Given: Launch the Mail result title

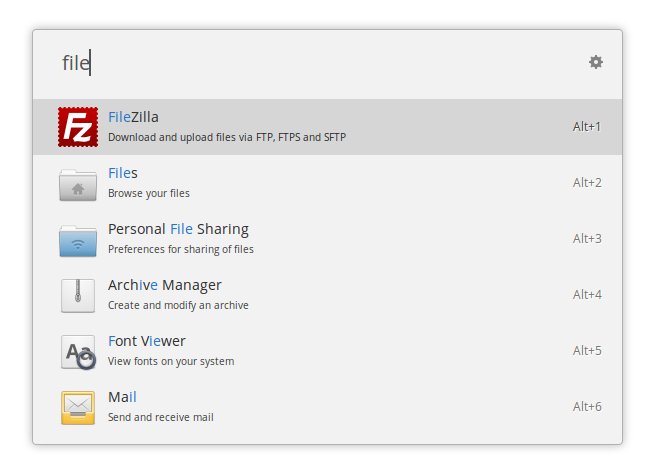Looking at the screenshot, I should (x=122, y=397).
